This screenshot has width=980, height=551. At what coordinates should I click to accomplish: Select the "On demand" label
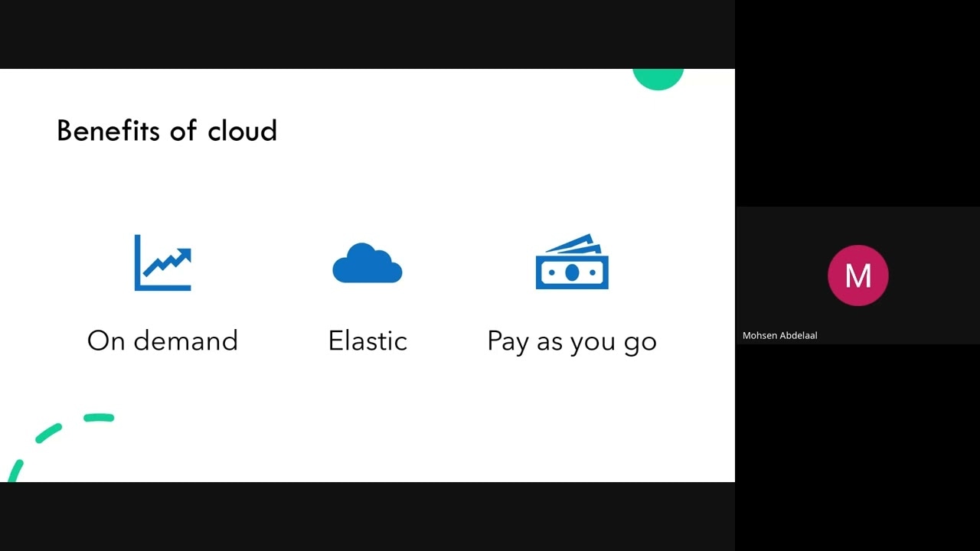coord(162,341)
